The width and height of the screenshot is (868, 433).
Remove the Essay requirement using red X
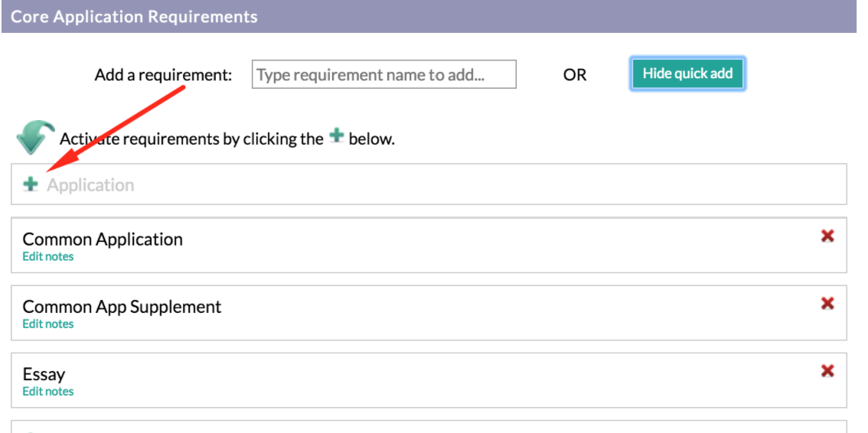pyautogui.click(x=827, y=371)
